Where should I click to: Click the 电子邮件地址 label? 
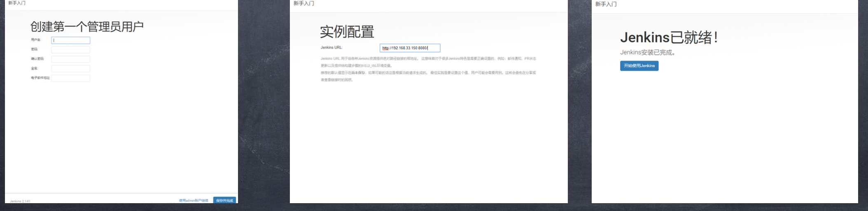pos(40,78)
